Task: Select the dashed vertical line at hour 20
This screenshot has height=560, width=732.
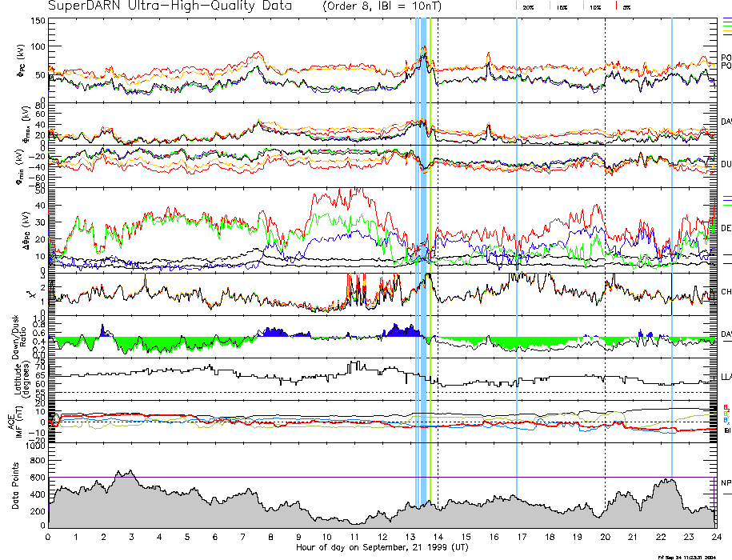Action: 605,240
